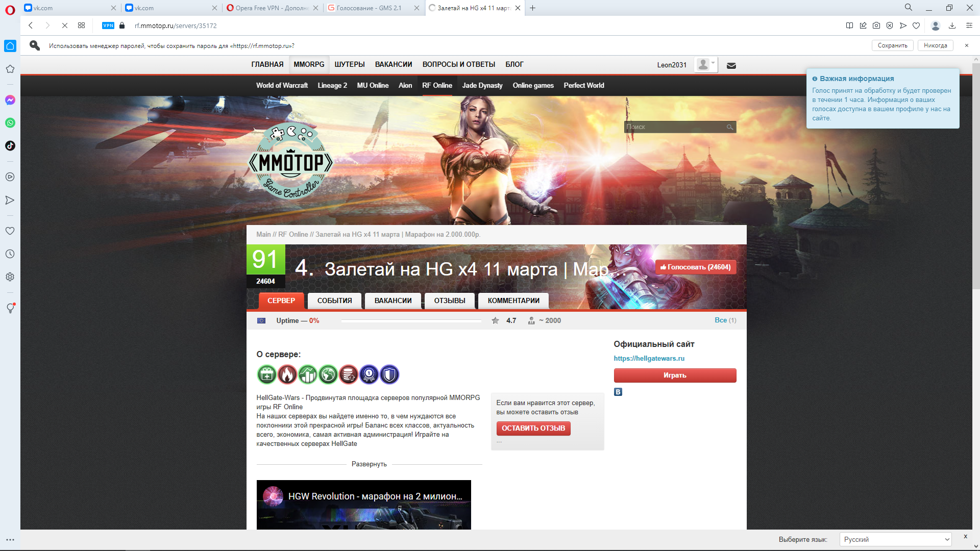Stop loading the page
The height and width of the screenshot is (551, 980).
[65, 26]
